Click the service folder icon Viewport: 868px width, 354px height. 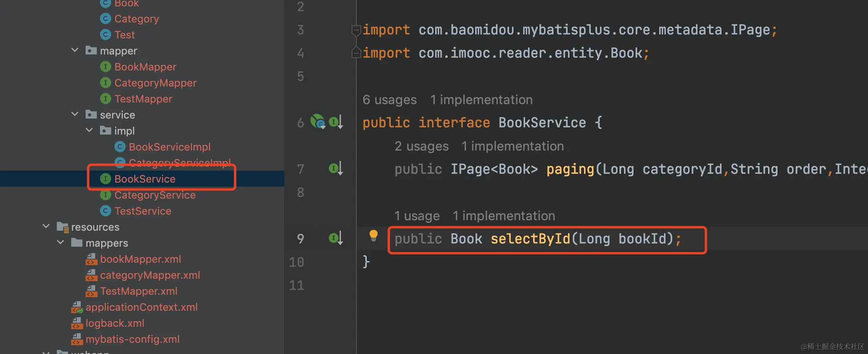(91, 115)
